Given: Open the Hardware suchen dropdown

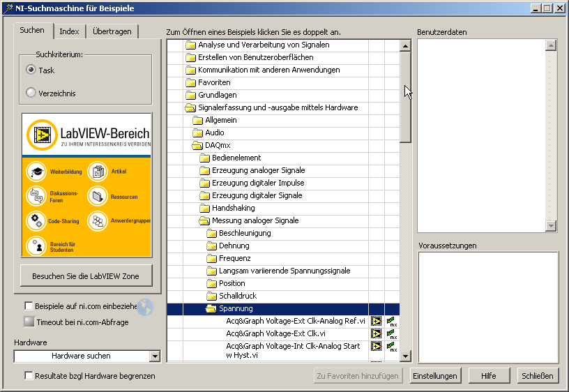Looking at the screenshot, I should tap(155, 356).
